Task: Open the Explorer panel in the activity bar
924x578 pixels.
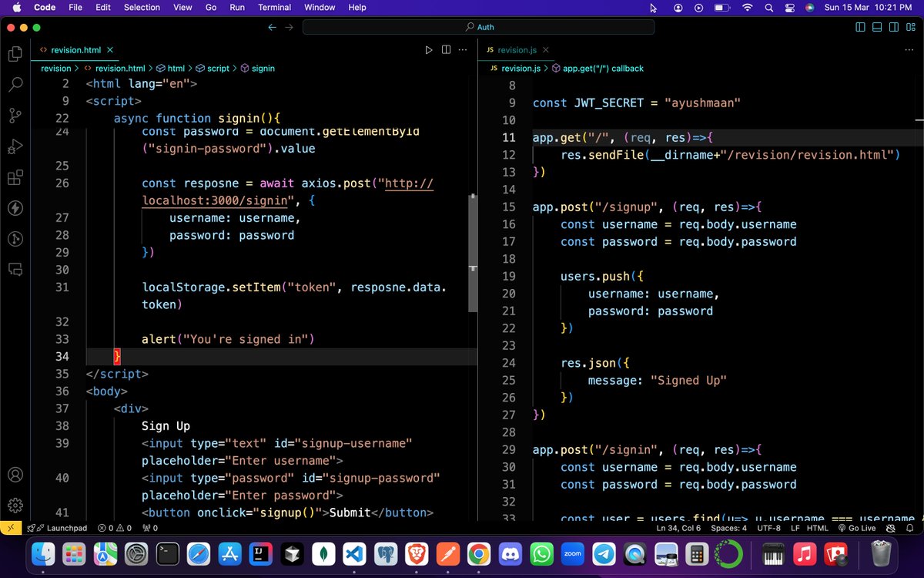Action: tap(15, 54)
